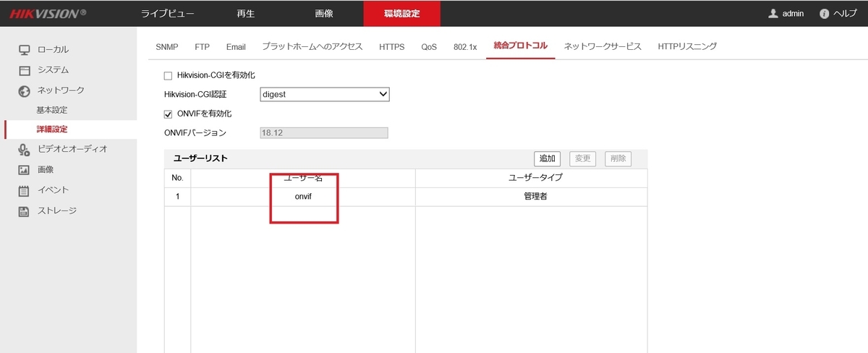Enable the Hikvision-CGIを有効化 checkbox

click(169, 75)
